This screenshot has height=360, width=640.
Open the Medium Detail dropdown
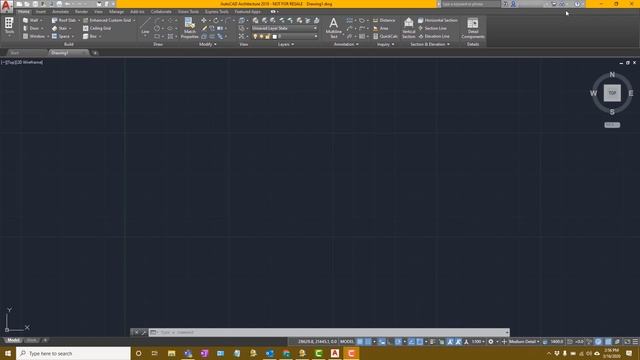pos(524,342)
